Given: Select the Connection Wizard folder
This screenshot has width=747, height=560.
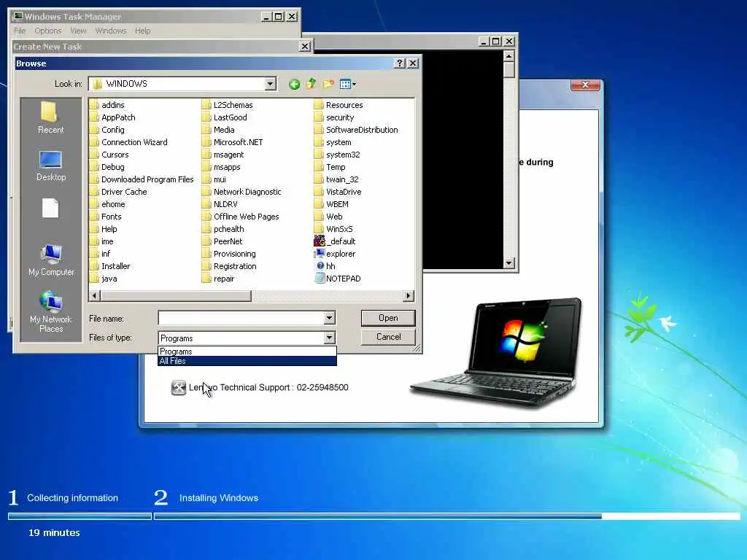Looking at the screenshot, I should (128, 142).
